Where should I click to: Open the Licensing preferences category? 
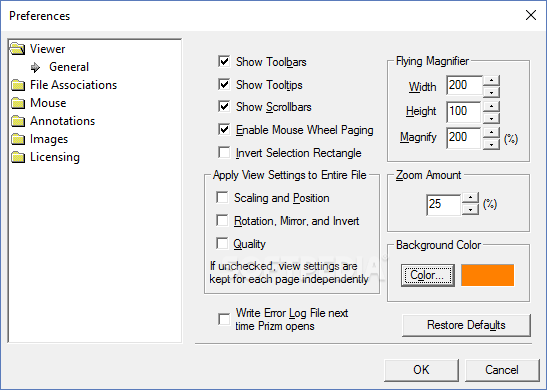pyautogui.click(x=55, y=157)
